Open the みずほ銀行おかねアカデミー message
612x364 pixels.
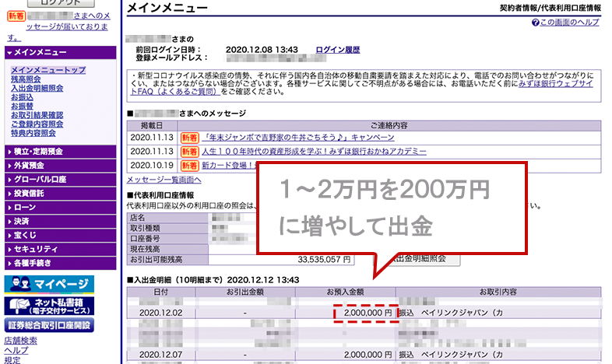click(315, 152)
